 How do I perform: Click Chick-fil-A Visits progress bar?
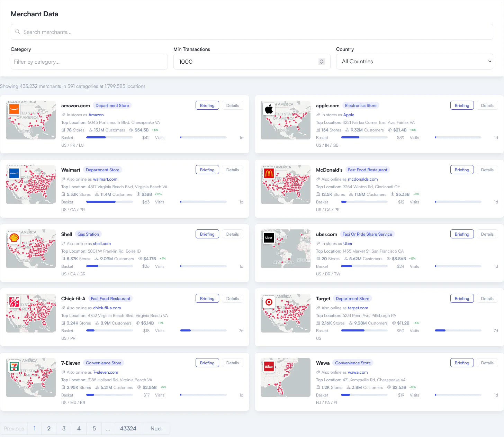coord(203,330)
